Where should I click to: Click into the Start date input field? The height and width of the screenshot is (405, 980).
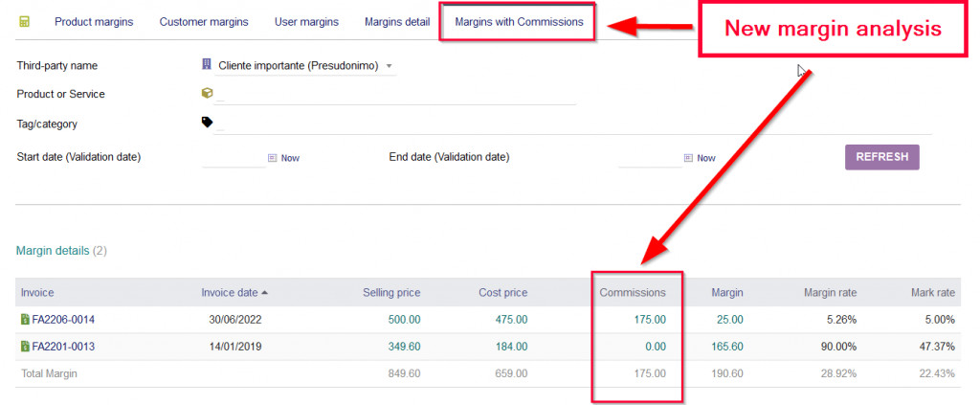click(x=234, y=158)
